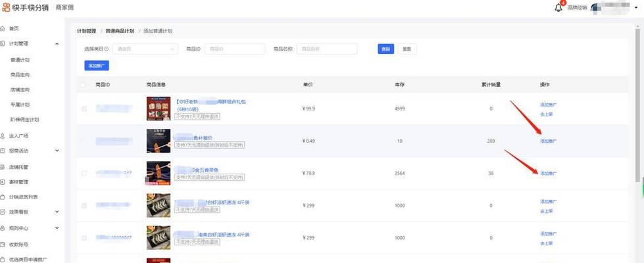
Task: Click the 收款账号 sidebar icon
Action: (x=3, y=244)
